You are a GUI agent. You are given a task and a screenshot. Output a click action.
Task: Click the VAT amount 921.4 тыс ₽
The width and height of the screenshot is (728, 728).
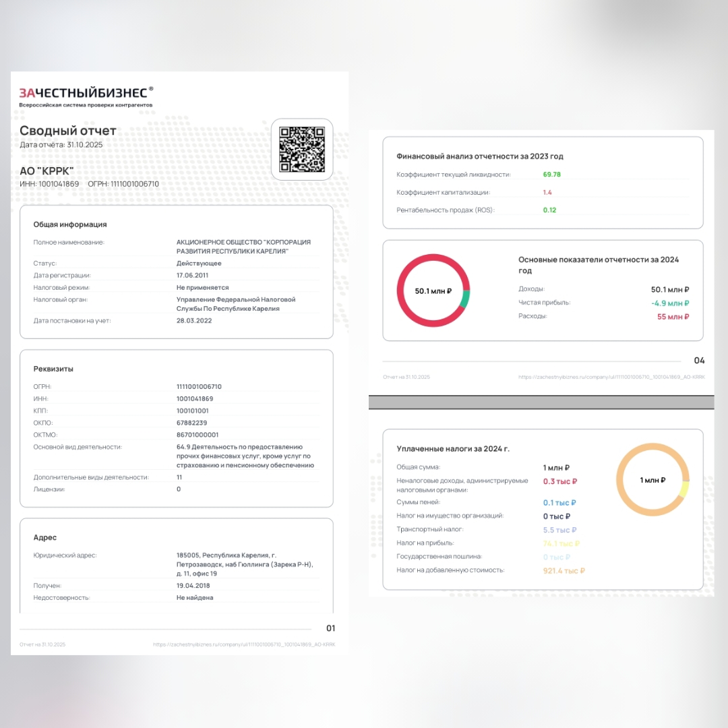(564, 571)
